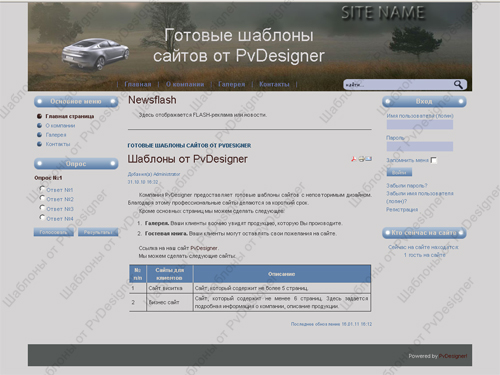The width and height of the screenshot is (500, 375).
Task: Click the 1 гость на сайте text
Action: tap(425, 255)
